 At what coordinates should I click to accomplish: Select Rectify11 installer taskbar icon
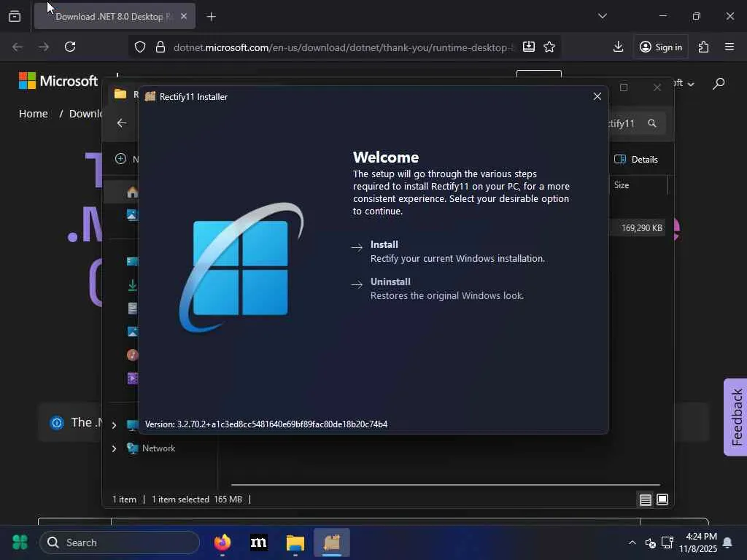pyautogui.click(x=332, y=542)
